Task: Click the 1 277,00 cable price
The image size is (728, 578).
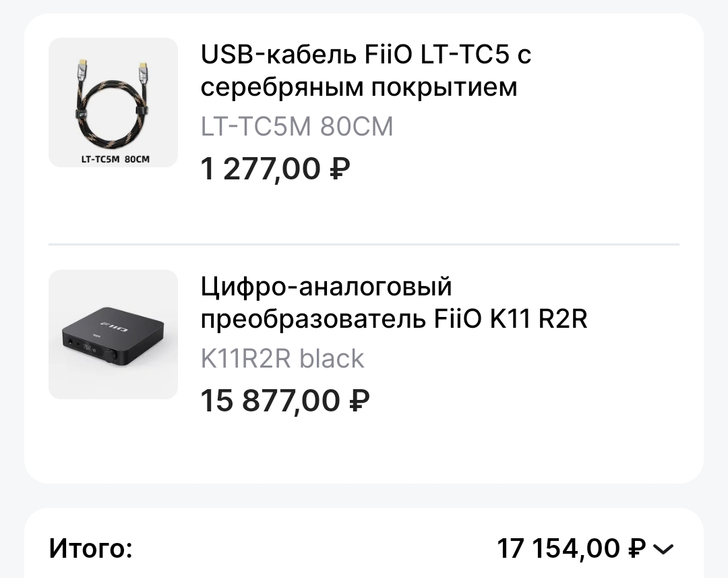Action: tap(261, 169)
